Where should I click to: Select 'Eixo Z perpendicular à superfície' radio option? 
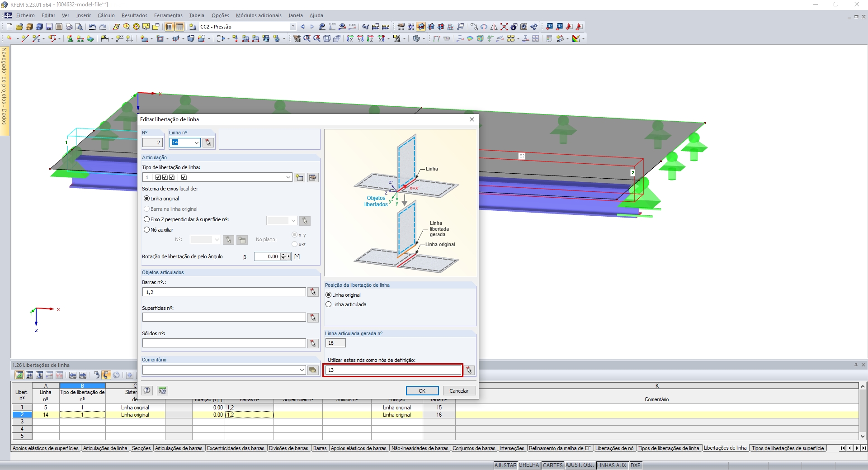click(147, 219)
